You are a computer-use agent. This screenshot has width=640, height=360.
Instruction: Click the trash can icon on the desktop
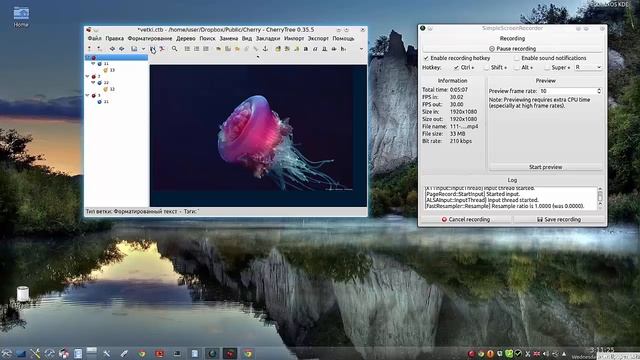tap(23, 294)
